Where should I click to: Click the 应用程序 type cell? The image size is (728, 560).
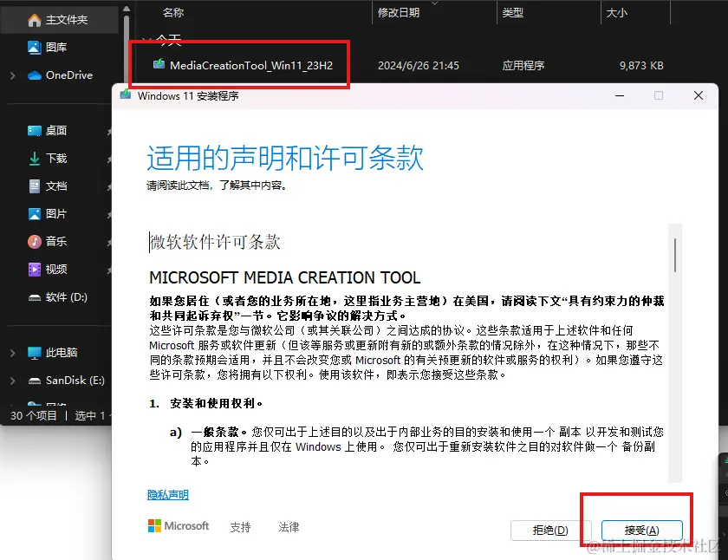pyautogui.click(x=523, y=66)
